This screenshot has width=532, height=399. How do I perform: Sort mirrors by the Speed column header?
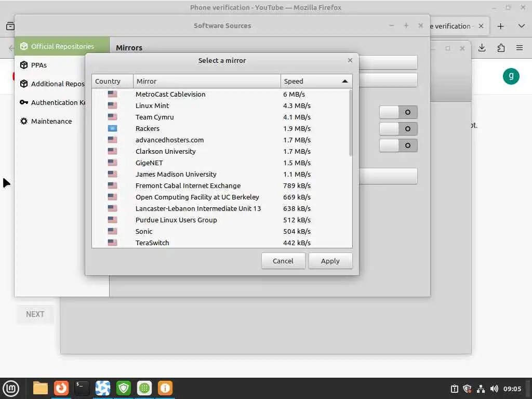[316, 82]
